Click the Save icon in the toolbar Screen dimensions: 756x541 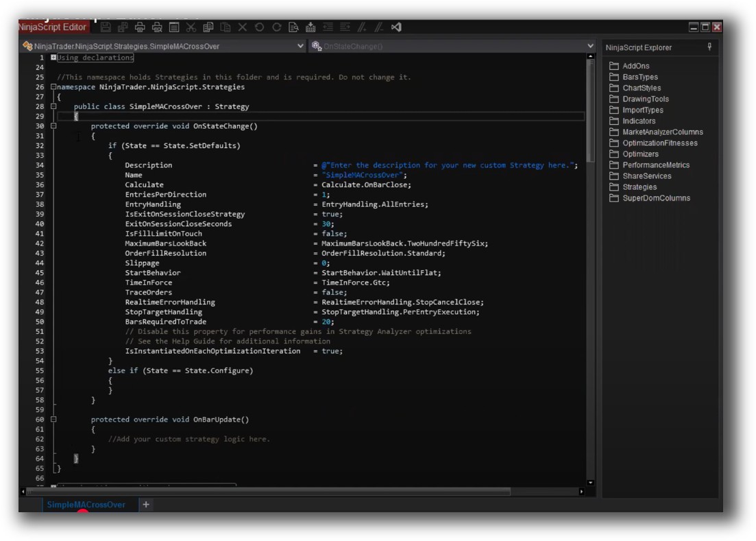(x=106, y=27)
